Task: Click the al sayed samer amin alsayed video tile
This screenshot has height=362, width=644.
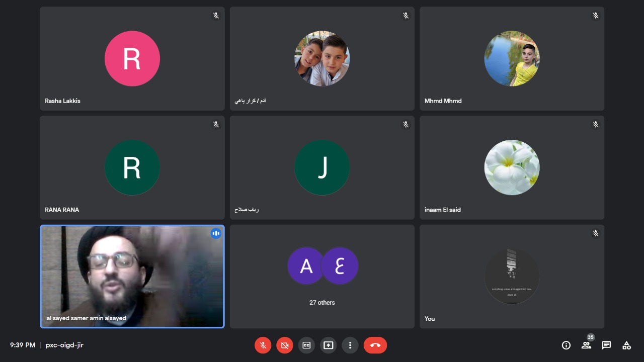Action: [132, 277]
